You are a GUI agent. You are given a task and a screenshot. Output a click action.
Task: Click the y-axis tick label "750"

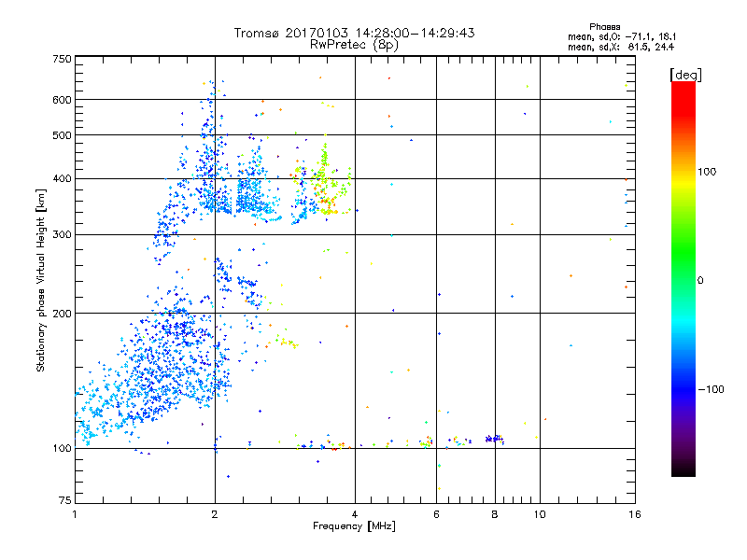[62, 59]
